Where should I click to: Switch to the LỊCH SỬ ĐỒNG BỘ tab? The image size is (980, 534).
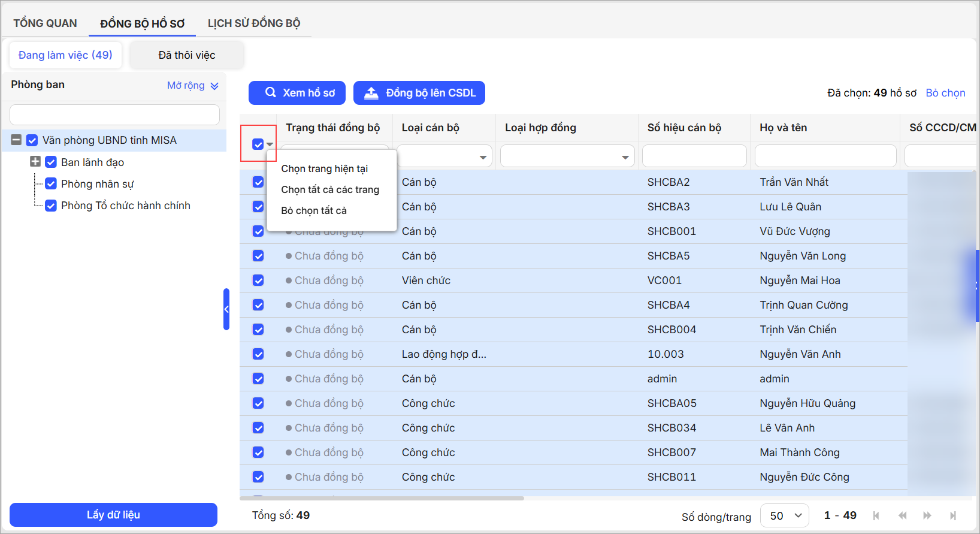tap(254, 23)
